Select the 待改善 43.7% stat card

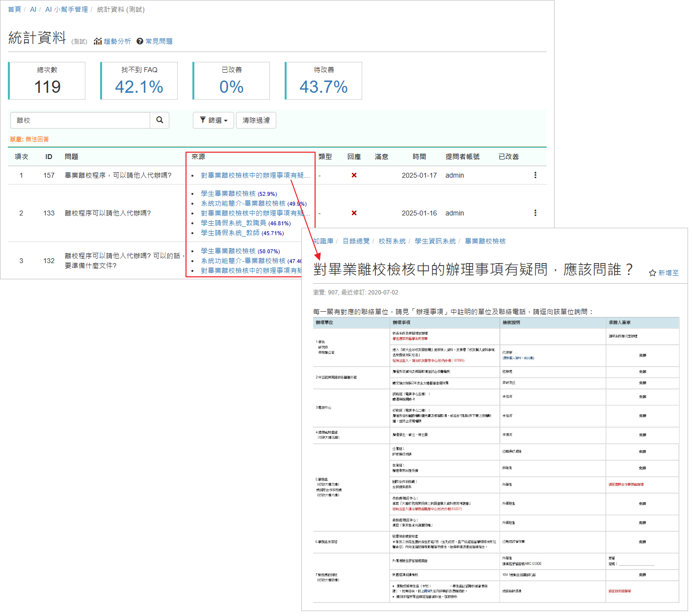[323, 81]
